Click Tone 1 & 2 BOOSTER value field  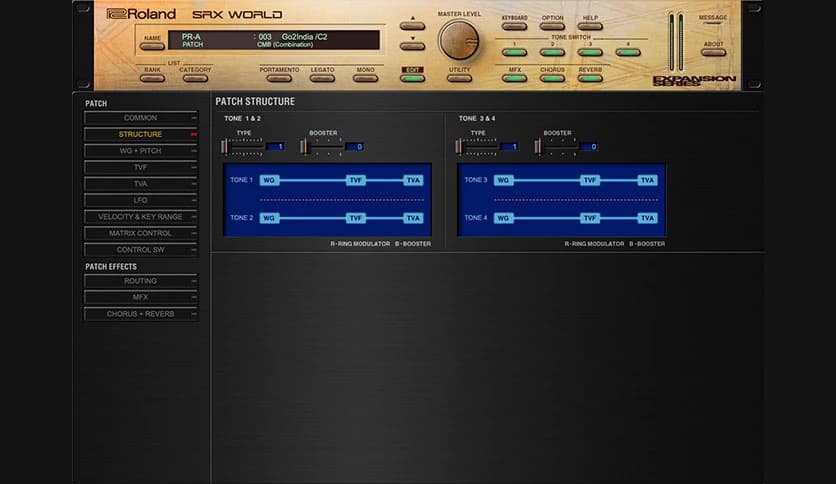[x=354, y=147]
